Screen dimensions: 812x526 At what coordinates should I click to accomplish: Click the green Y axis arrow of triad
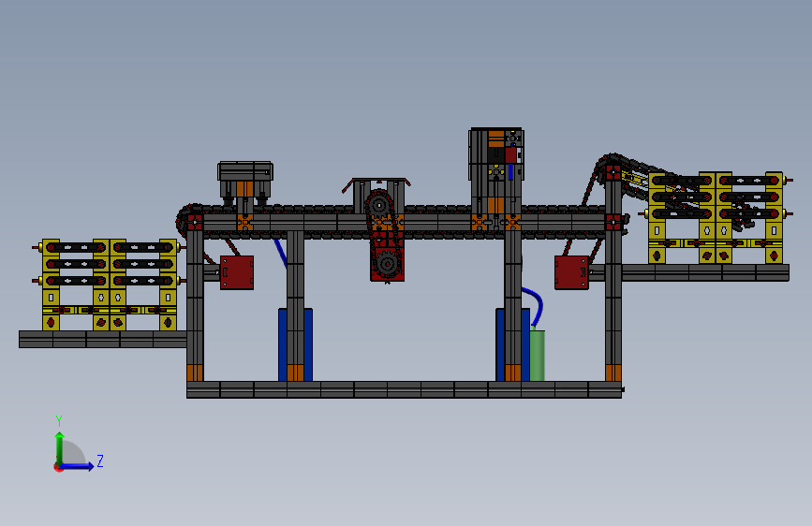tap(60, 447)
